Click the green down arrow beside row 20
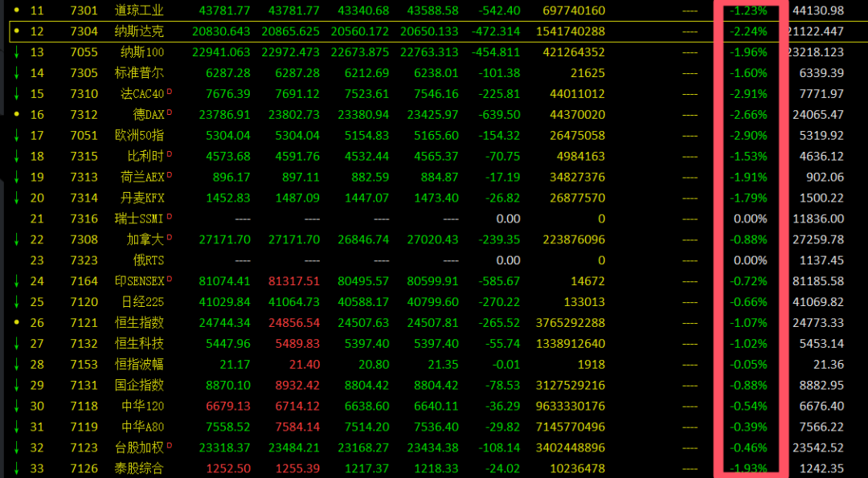Viewport: 868px width, 478px height. point(16,198)
